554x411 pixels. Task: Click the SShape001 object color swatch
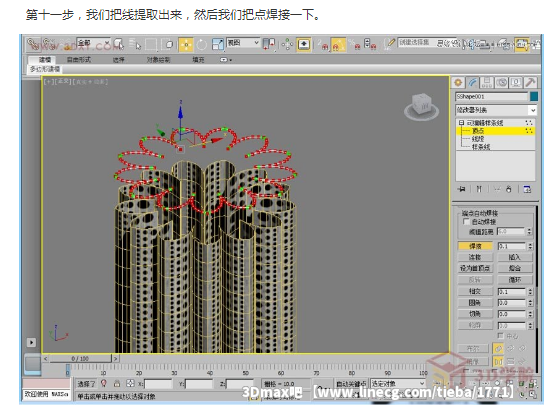click(x=534, y=96)
